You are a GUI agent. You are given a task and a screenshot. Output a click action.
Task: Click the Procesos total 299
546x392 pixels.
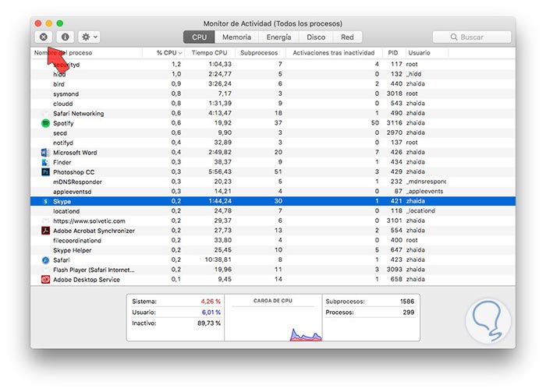click(409, 312)
